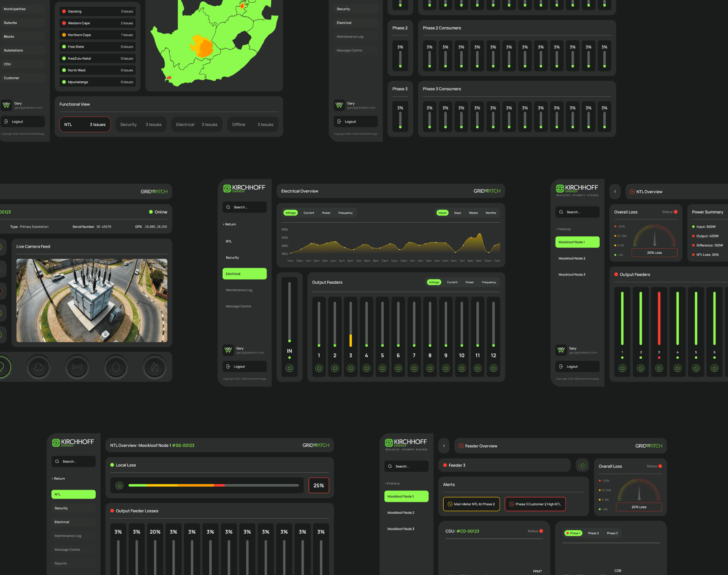The height and width of the screenshot is (575, 728).
Task: Select the Phase 2 tab
Action: [x=593, y=533]
